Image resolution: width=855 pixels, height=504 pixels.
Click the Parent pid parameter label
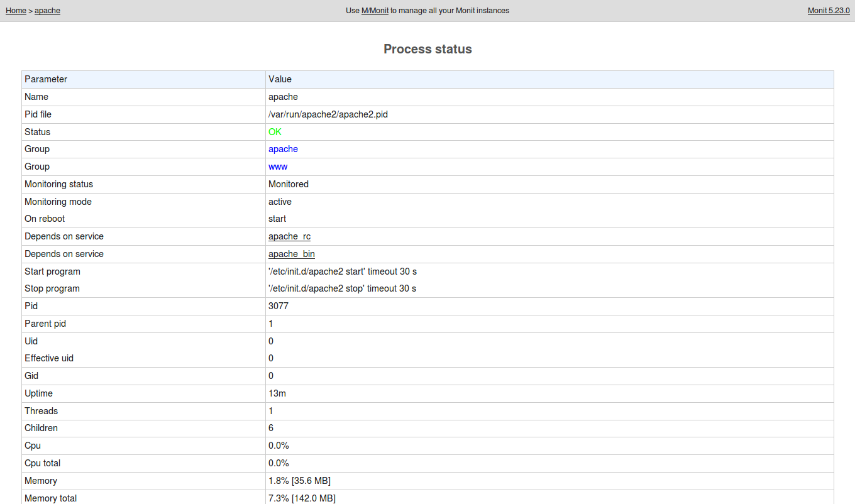(x=45, y=324)
